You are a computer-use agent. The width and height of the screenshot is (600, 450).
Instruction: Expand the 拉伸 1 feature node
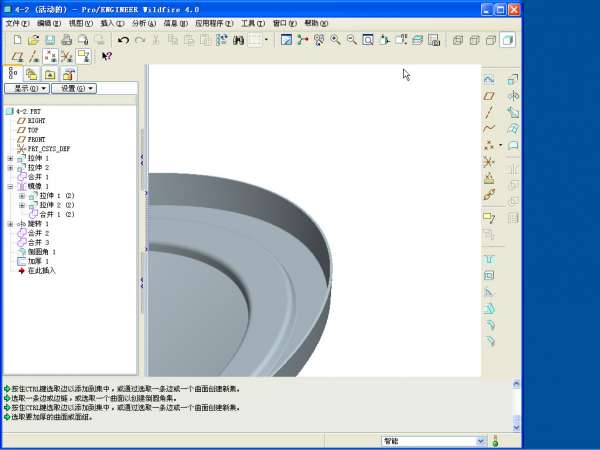[10, 158]
